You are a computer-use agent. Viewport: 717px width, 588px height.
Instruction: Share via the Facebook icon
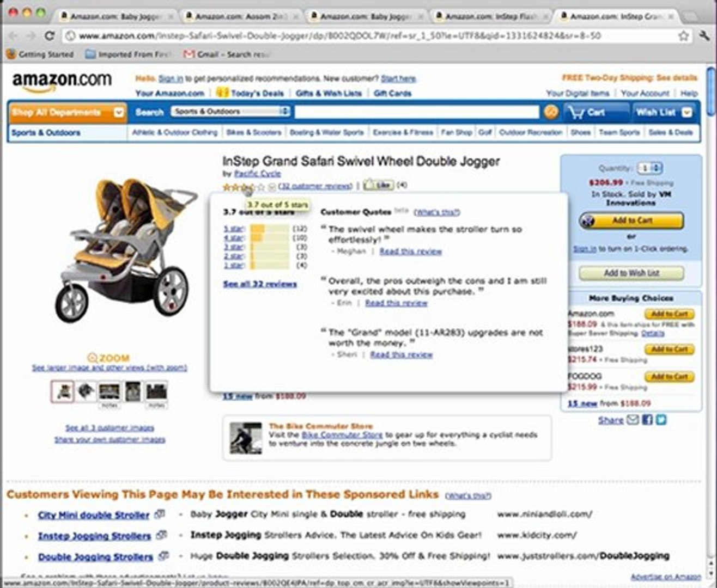(x=647, y=420)
